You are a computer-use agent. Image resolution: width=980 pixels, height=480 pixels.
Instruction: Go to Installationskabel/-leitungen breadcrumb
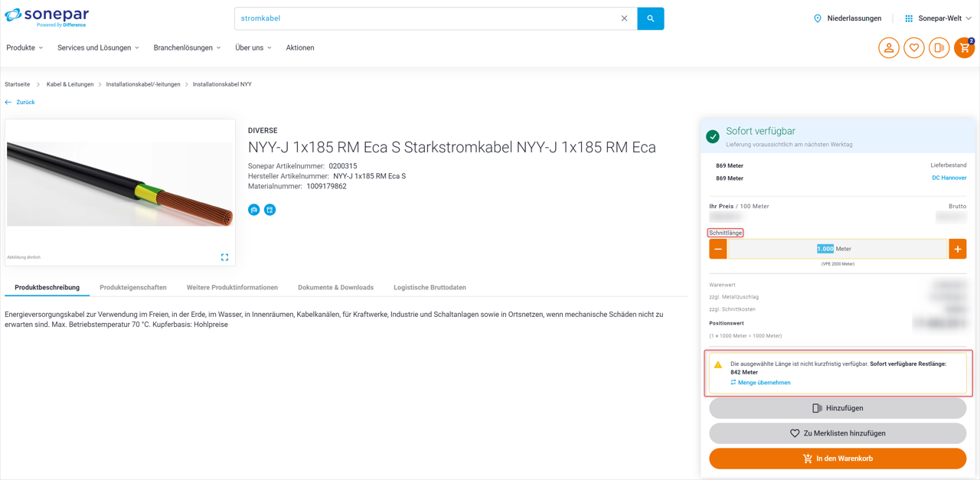(143, 84)
